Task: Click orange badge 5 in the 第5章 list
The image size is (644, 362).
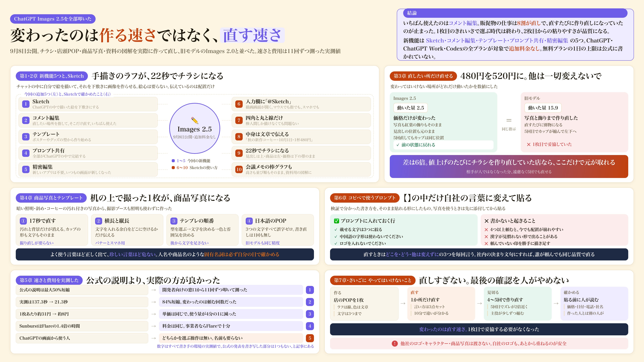Action: [310, 338]
